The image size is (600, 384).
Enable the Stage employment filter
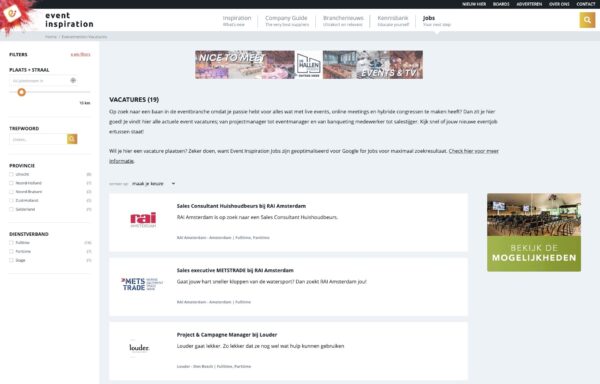[11, 260]
